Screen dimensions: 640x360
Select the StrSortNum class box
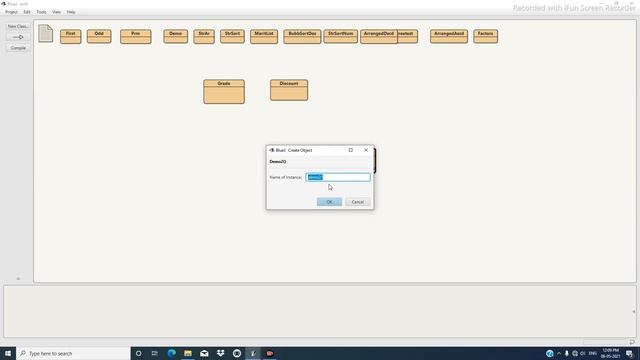pyautogui.click(x=340, y=36)
